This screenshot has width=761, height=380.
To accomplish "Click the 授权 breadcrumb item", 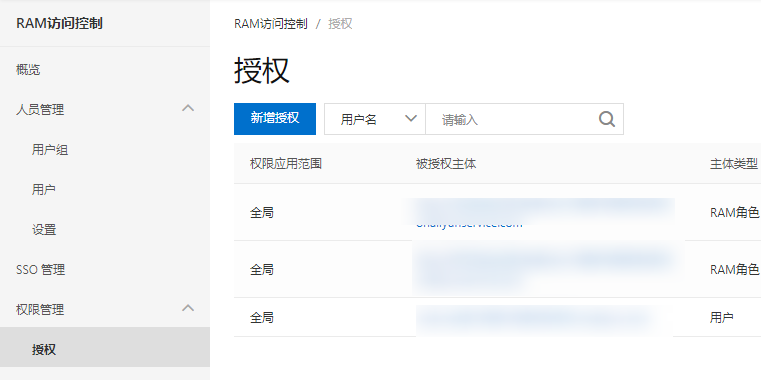I will (x=340, y=24).
